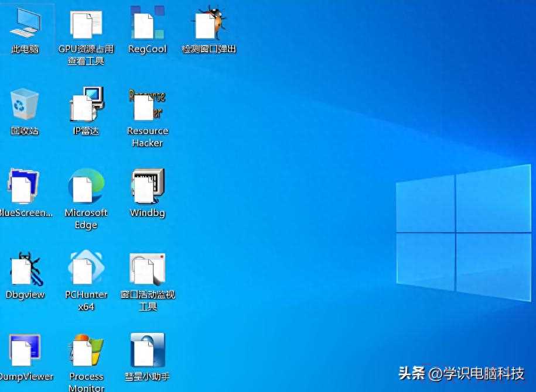
Task: Click the DumpViewer desktop shortcut
Action: click(25, 351)
